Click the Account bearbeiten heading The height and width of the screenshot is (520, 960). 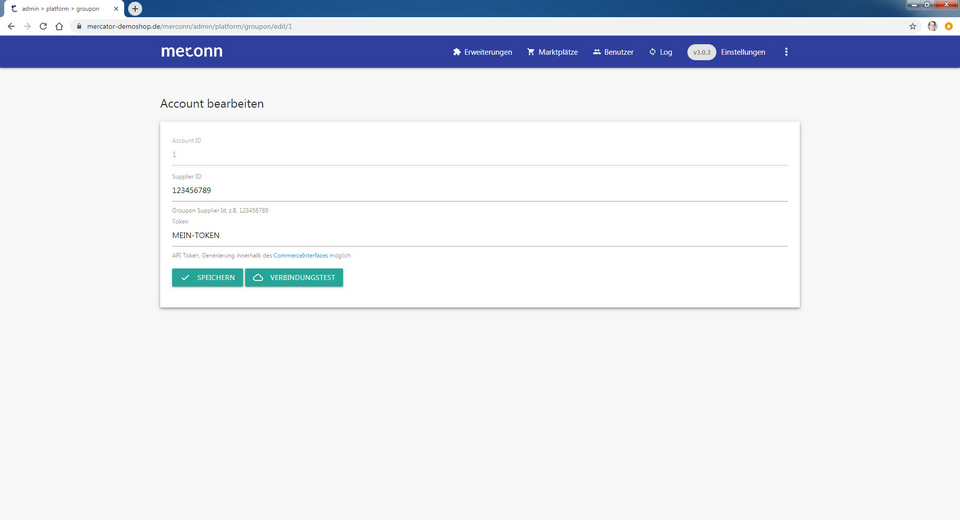(x=212, y=104)
